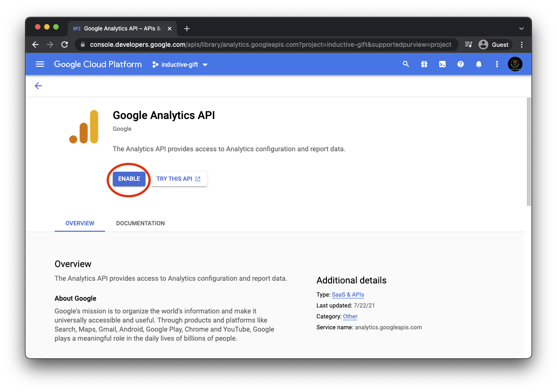The width and height of the screenshot is (557, 392).
Task: Close the Google Analytics API tab
Action: pyautogui.click(x=170, y=29)
